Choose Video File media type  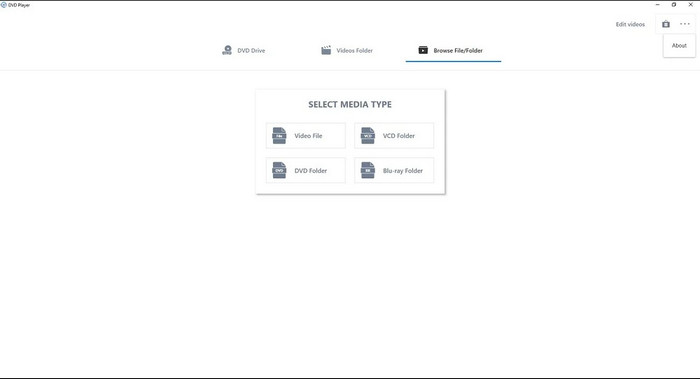[x=306, y=136]
